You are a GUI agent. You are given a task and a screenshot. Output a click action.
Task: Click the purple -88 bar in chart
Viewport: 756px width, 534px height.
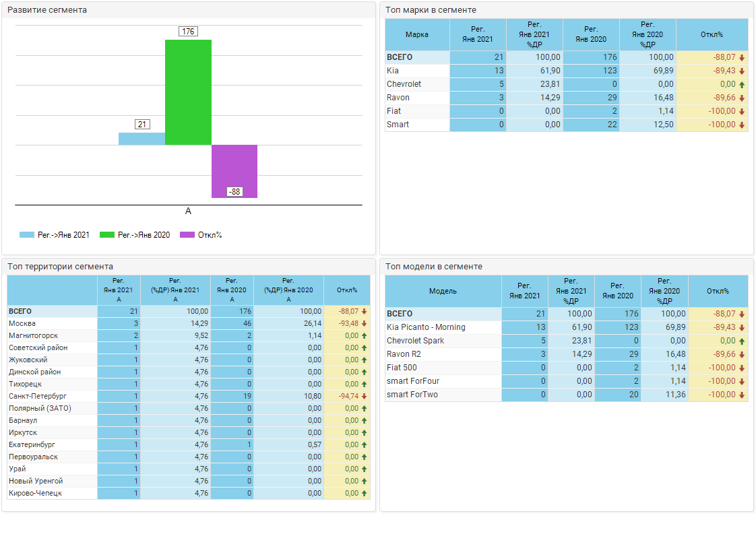[x=234, y=171]
